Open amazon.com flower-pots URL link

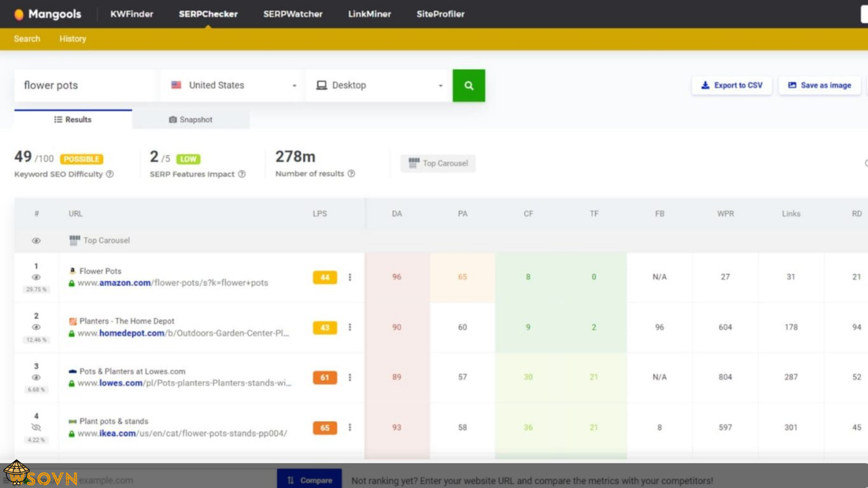click(x=173, y=283)
